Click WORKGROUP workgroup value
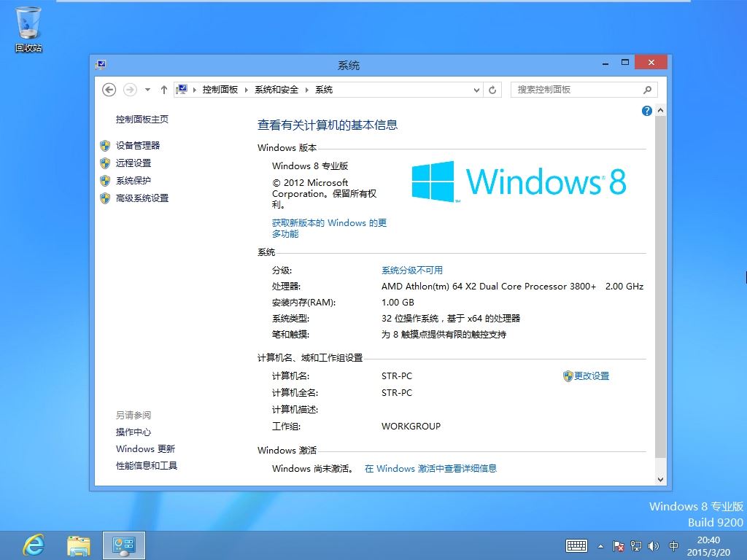 click(411, 426)
